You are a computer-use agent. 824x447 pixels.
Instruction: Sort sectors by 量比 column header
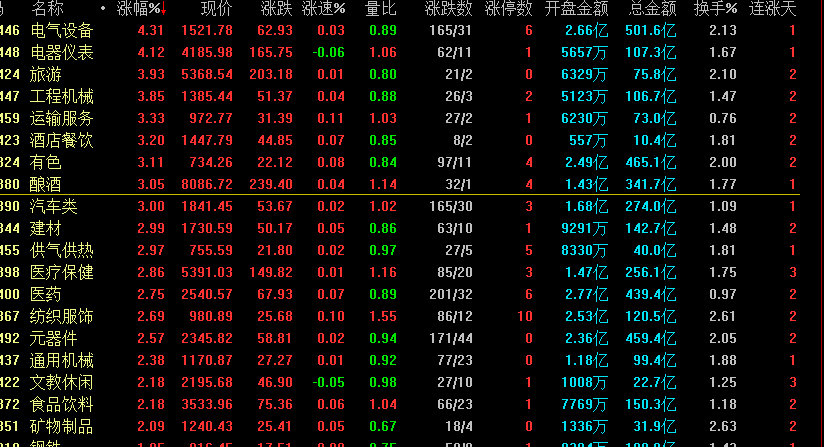[x=380, y=9]
